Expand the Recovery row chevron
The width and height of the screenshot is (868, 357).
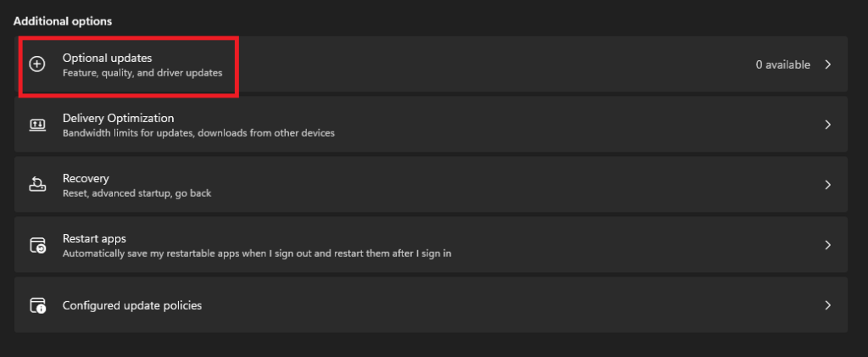pos(828,185)
